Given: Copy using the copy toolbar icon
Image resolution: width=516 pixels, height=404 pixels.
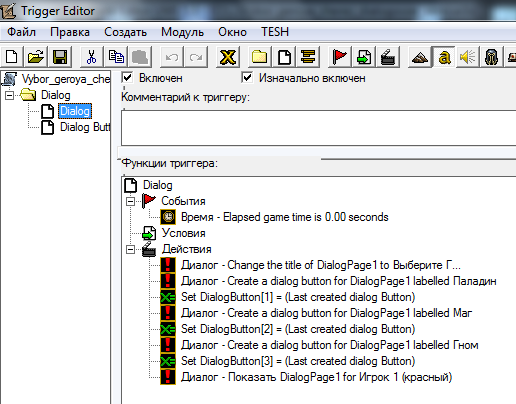Looking at the screenshot, I should pos(116,57).
